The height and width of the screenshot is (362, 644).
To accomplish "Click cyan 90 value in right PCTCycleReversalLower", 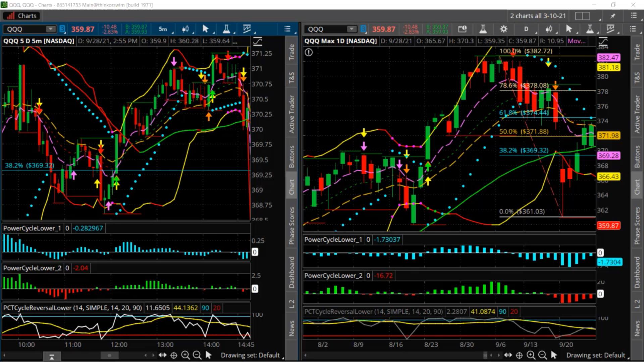I will coord(502,311).
